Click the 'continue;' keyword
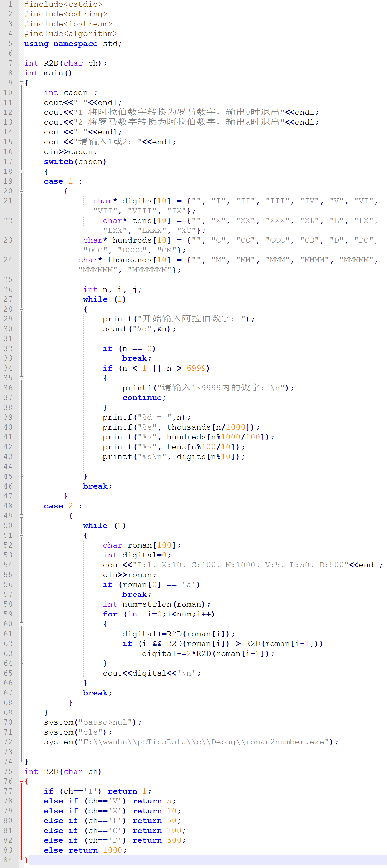This screenshot has width=387, height=868. pyautogui.click(x=144, y=398)
